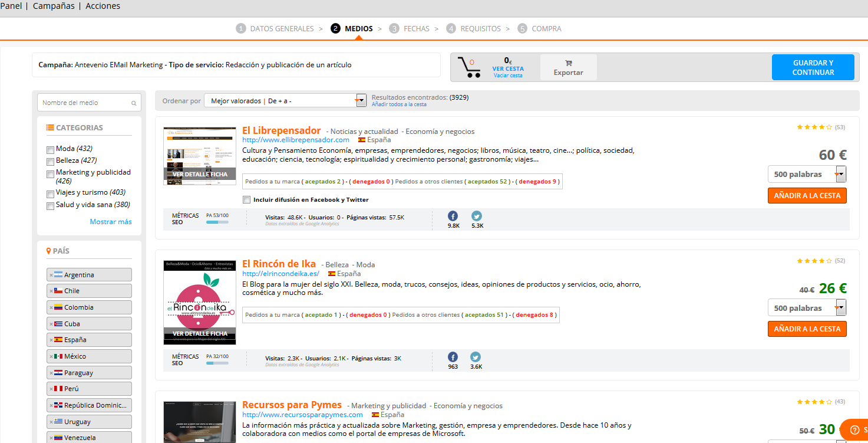Screen dimensions: 868x443
Task: Tick Incluir difusión en Facebook y Twitter
Action: click(x=247, y=199)
